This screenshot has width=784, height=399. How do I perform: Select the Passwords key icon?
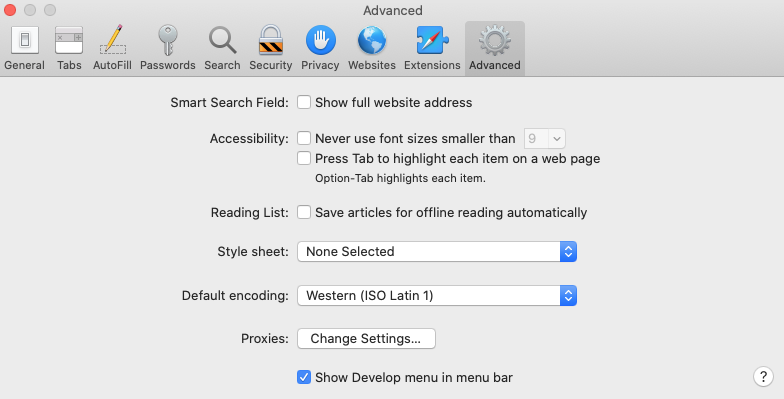(168, 48)
